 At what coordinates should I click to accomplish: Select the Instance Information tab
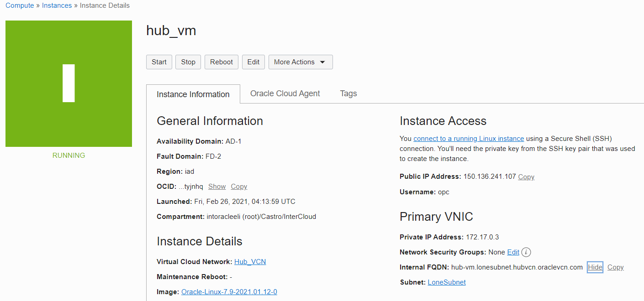(193, 94)
